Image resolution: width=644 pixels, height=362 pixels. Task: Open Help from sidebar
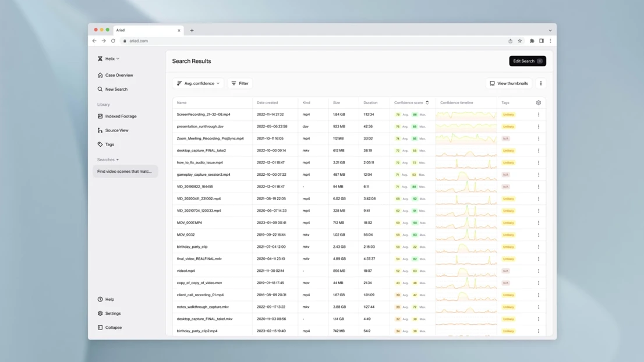point(109,299)
